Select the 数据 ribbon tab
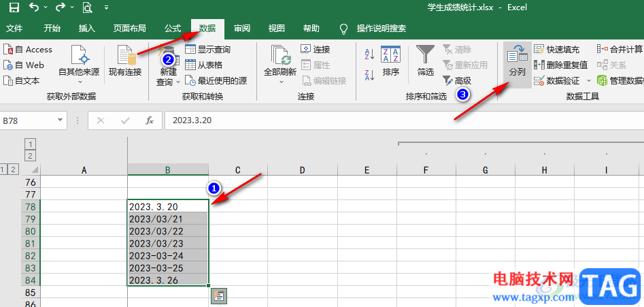This screenshot has width=644, height=307. click(x=207, y=29)
